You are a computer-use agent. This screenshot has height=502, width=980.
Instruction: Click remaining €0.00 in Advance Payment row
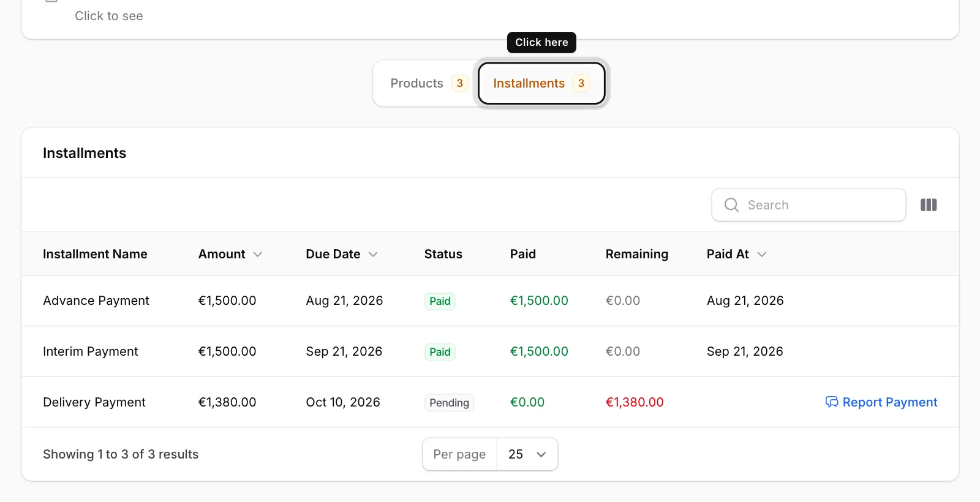[x=623, y=301]
